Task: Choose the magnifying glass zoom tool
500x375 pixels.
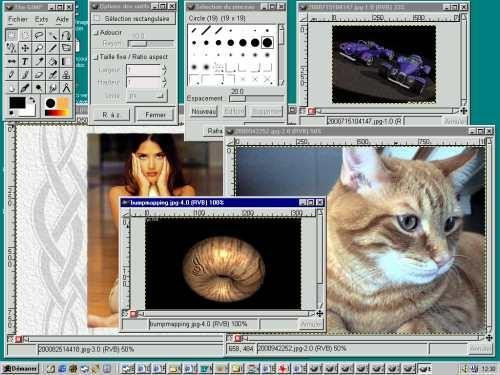Action: (x=39, y=48)
